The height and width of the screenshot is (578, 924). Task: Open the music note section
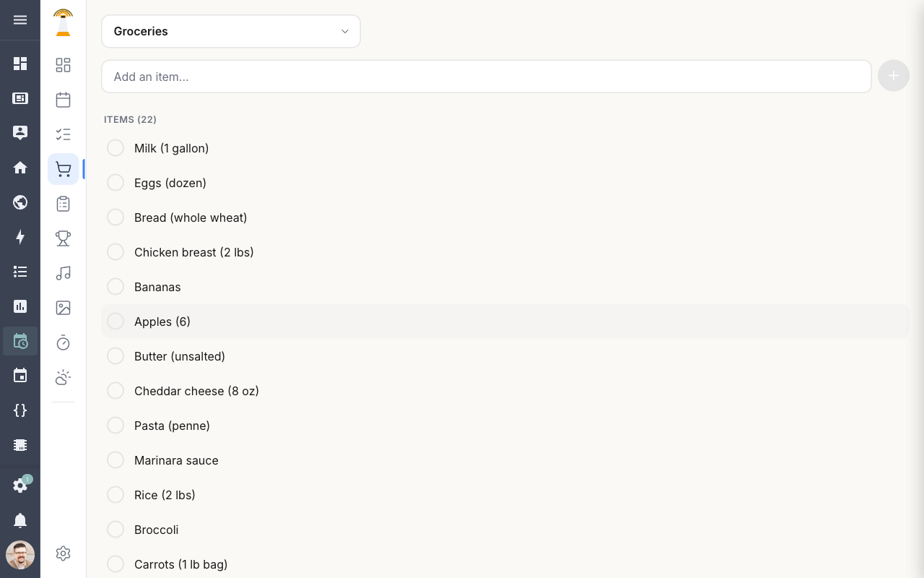click(63, 273)
